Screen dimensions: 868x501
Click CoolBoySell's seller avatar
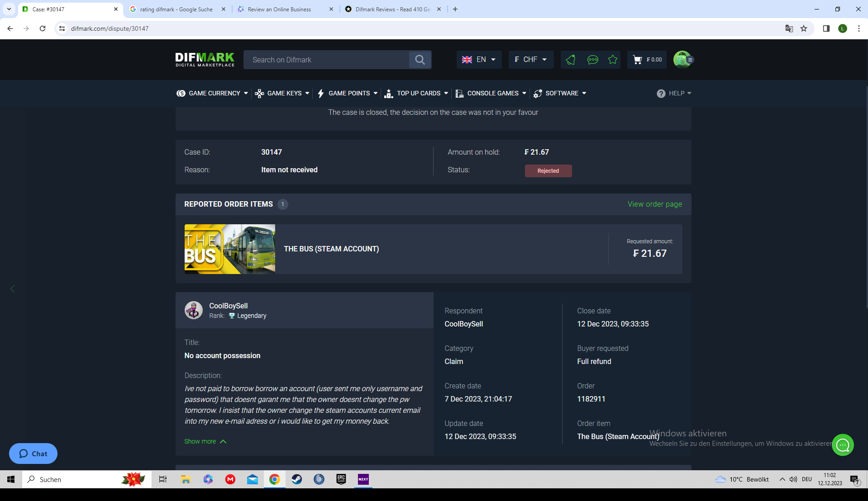194,310
